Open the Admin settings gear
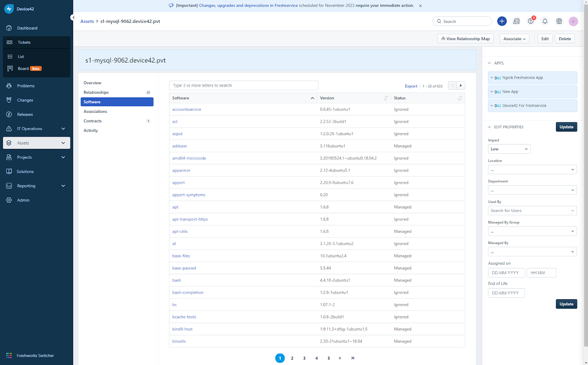The image size is (588, 365). pyautogui.click(x=9, y=200)
